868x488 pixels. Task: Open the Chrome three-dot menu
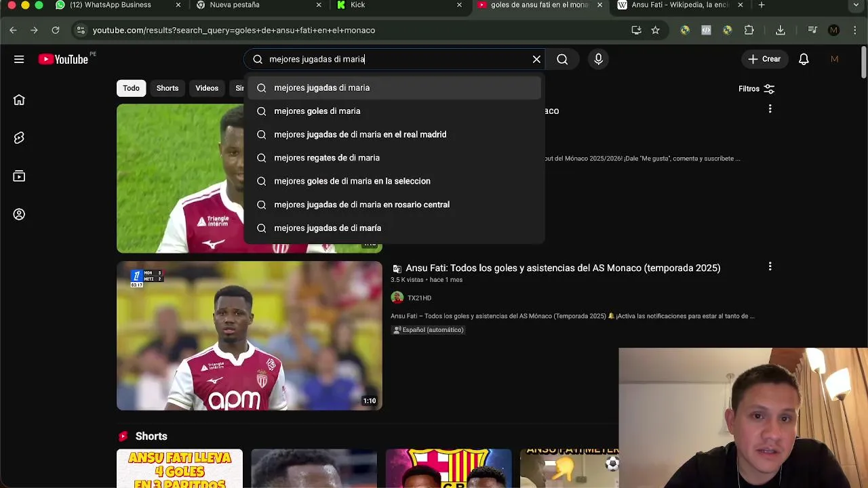click(x=854, y=30)
